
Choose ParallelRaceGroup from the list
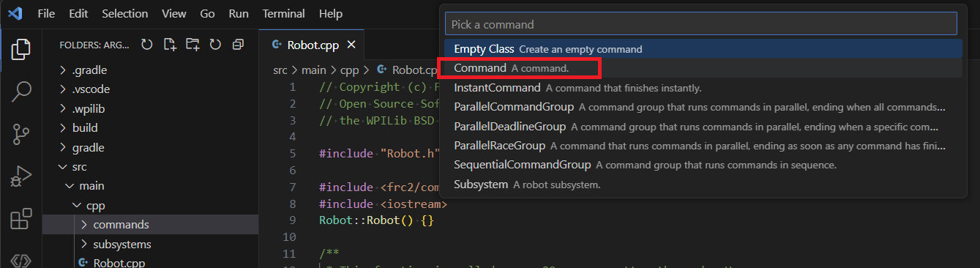[x=700, y=146]
